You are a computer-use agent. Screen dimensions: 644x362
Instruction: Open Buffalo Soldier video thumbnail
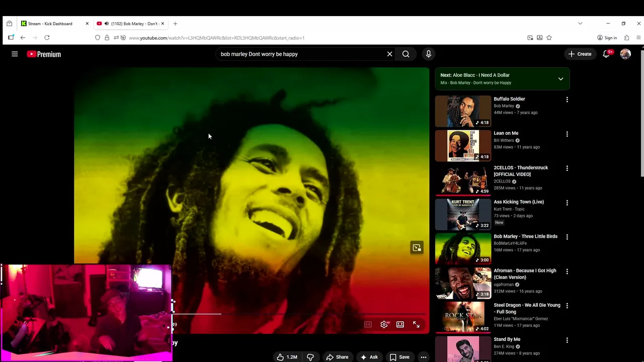click(x=463, y=111)
